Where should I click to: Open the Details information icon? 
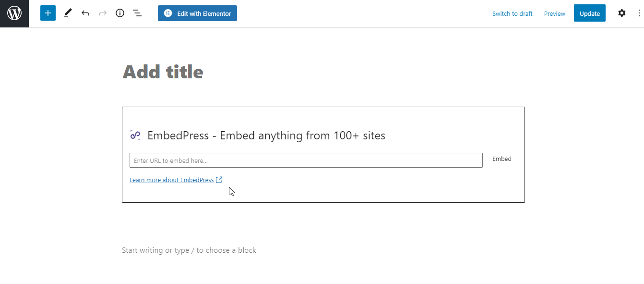119,13
